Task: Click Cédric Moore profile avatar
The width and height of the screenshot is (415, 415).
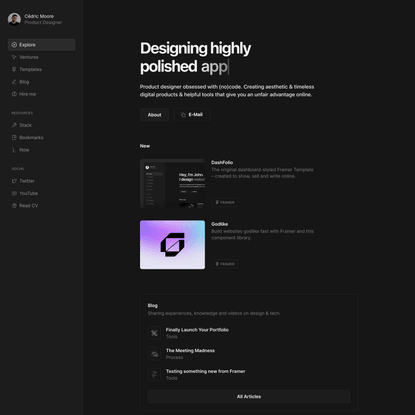Action: [x=14, y=19]
